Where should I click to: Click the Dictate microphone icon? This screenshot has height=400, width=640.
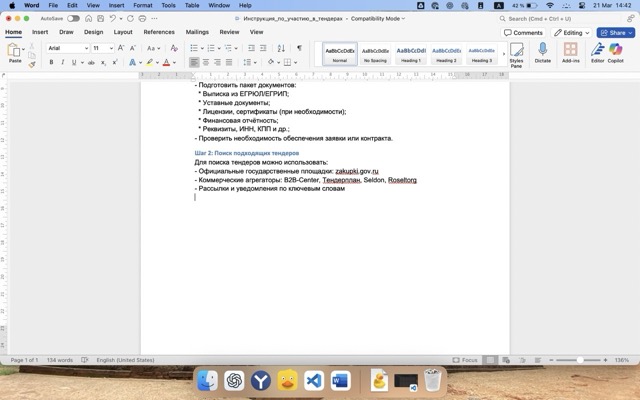pyautogui.click(x=543, y=52)
